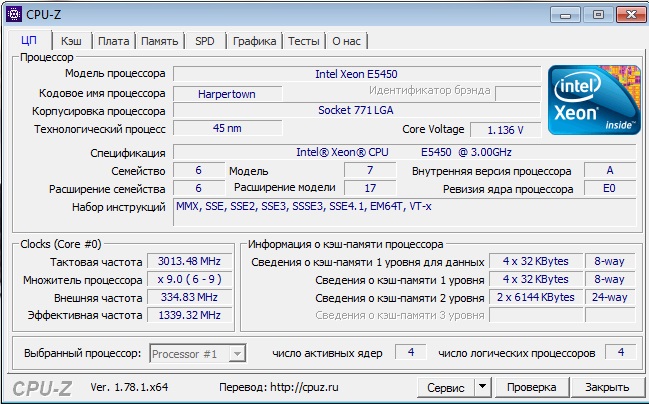Click the 334.83 MHz external frequency value
This screenshot has width=649, height=404.
[189, 297]
